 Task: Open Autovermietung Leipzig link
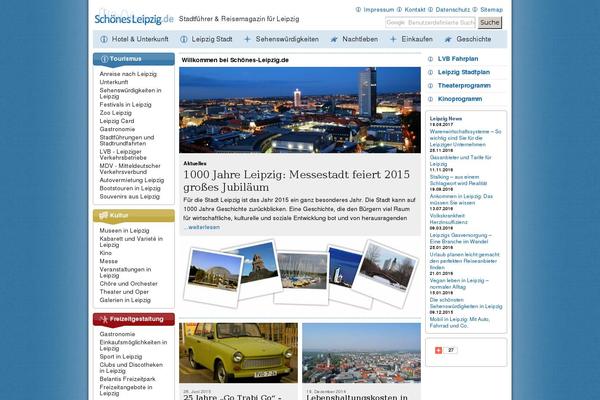pyautogui.click(x=132, y=180)
